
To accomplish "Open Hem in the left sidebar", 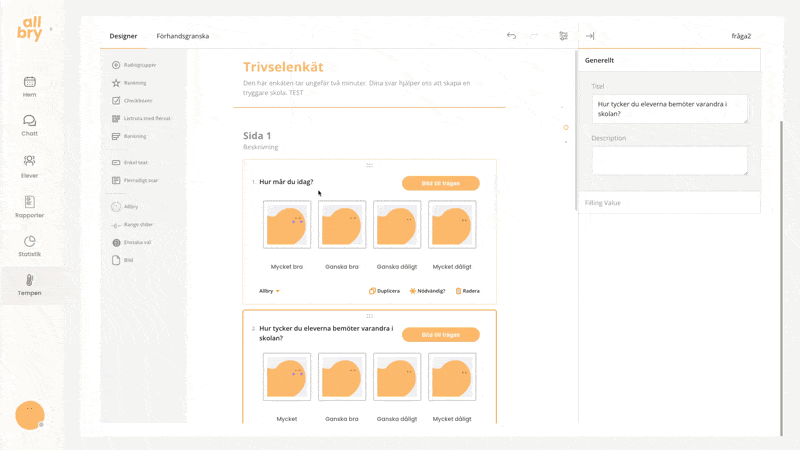I will pos(30,86).
